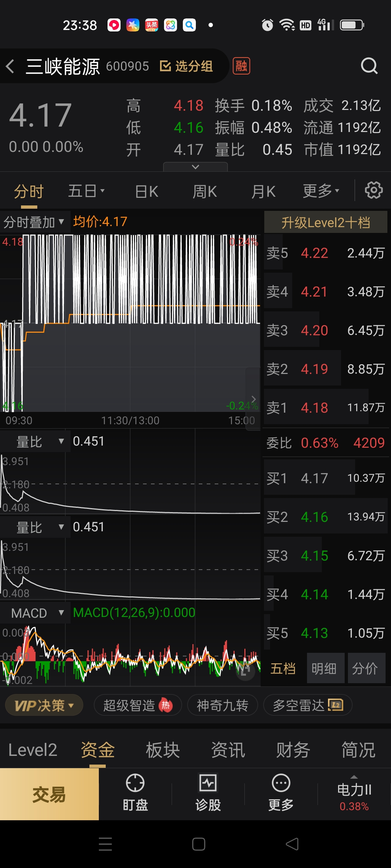Select the 月K chart tab
The width and height of the screenshot is (391, 868).
(x=263, y=191)
